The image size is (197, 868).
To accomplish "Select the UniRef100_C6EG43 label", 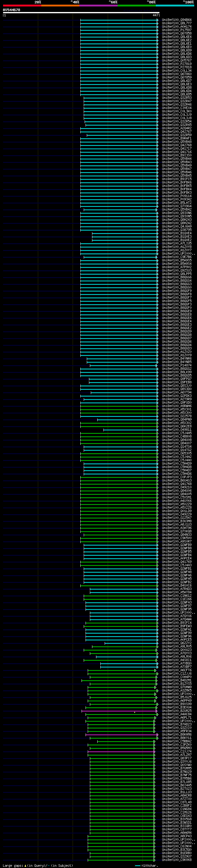I will (x=176, y=816).
